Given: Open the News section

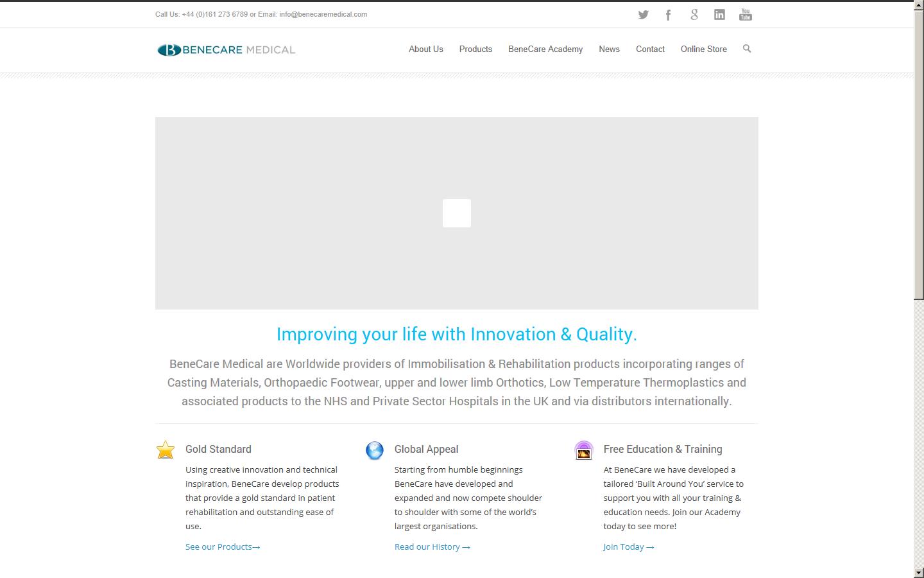Looking at the screenshot, I should click(x=608, y=49).
